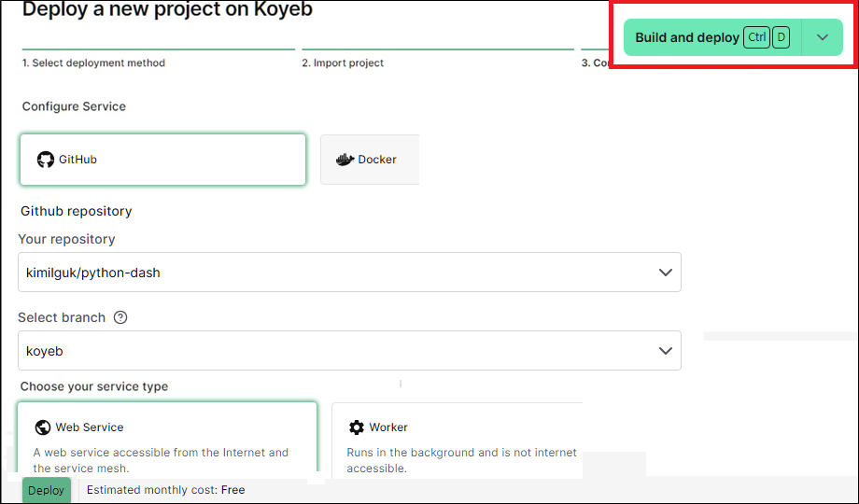Click the branch dropdown chevron arrow
Viewport: 859px width, 504px height.
pyautogui.click(x=665, y=351)
